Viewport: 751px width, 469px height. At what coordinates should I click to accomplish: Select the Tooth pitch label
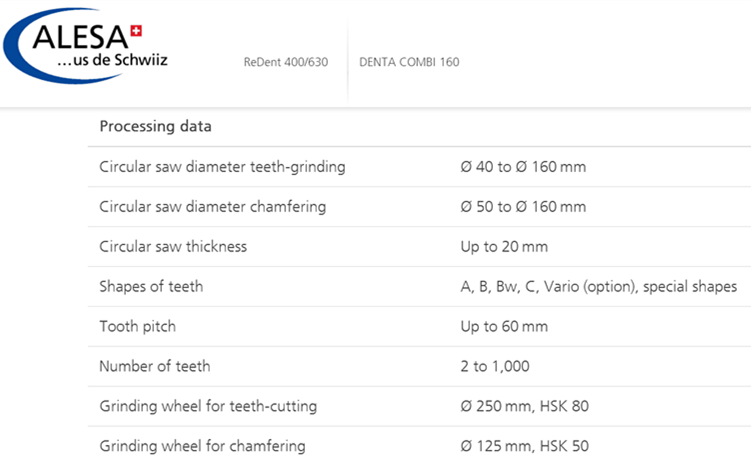tap(137, 326)
